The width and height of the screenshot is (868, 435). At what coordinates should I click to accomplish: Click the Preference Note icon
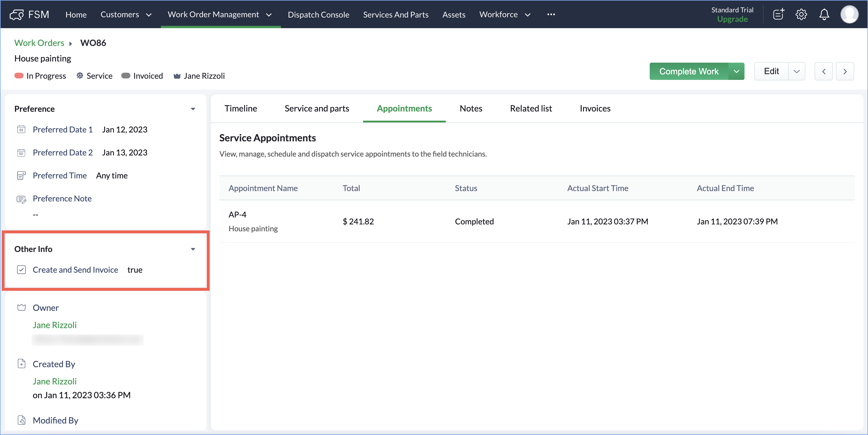coord(21,199)
